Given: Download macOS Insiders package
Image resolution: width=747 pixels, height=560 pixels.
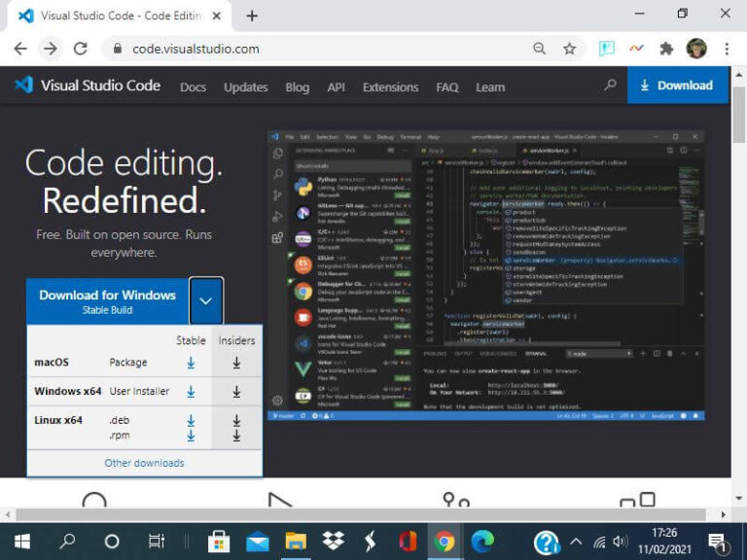Looking at the screenshot, I should (x=236, y=363).
